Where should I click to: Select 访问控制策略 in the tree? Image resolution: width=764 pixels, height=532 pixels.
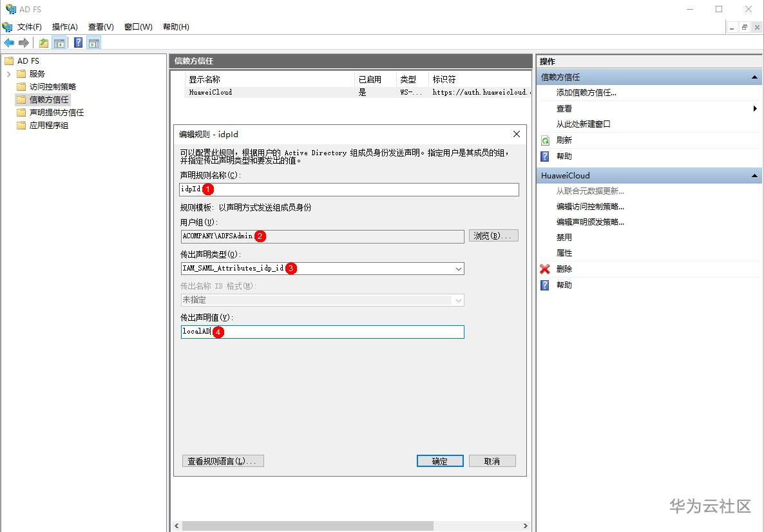click(x=53, y=87)
